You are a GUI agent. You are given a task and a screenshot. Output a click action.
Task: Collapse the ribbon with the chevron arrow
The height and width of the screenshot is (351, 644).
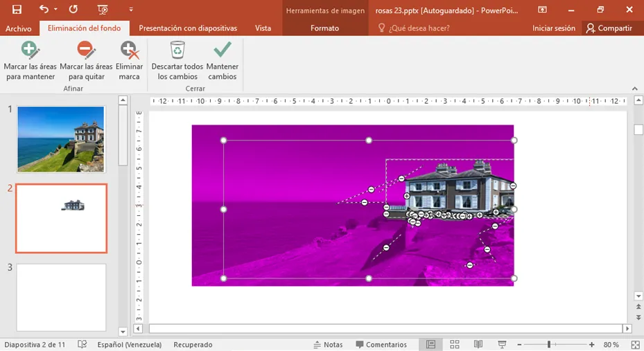[x=634, y=89]
